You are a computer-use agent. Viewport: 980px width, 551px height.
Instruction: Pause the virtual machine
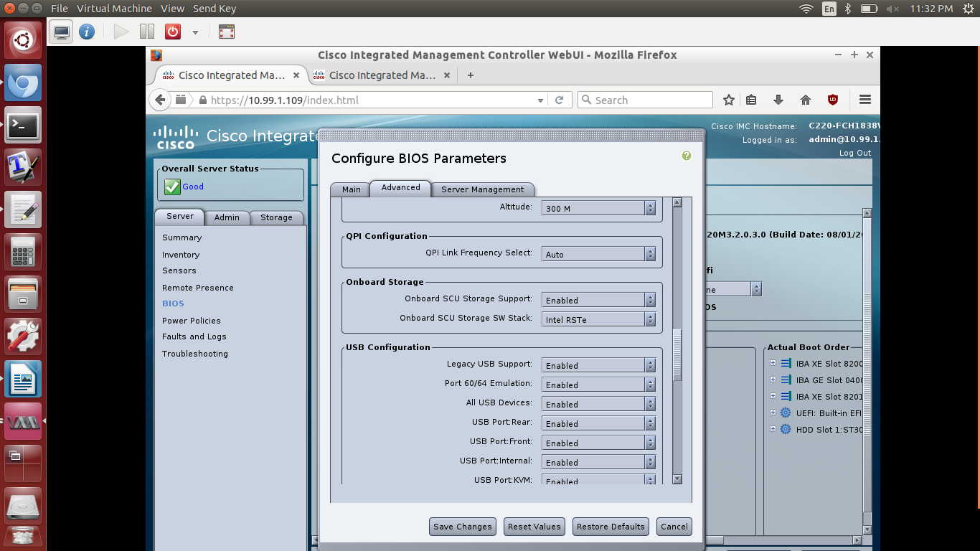click(147, 32)
